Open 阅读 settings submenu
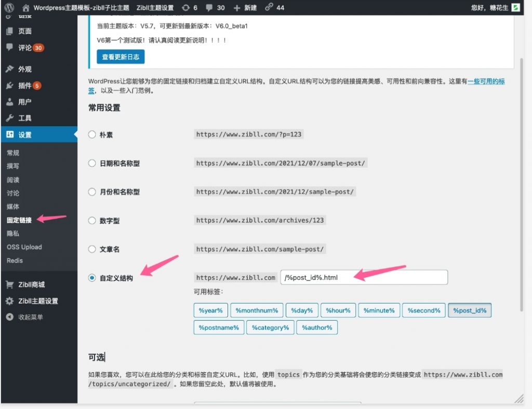 pyautogui.click(x=13, y=180)
